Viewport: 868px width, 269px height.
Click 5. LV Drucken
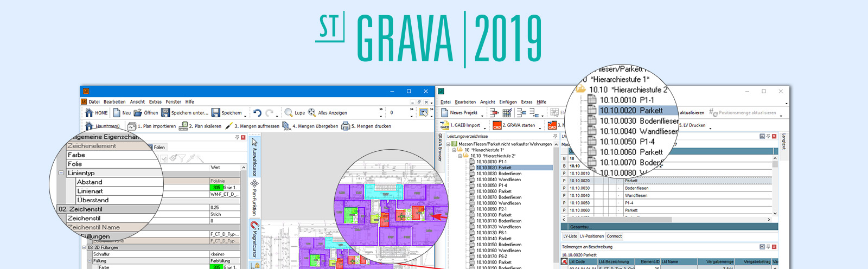click(x=692, y=125)
